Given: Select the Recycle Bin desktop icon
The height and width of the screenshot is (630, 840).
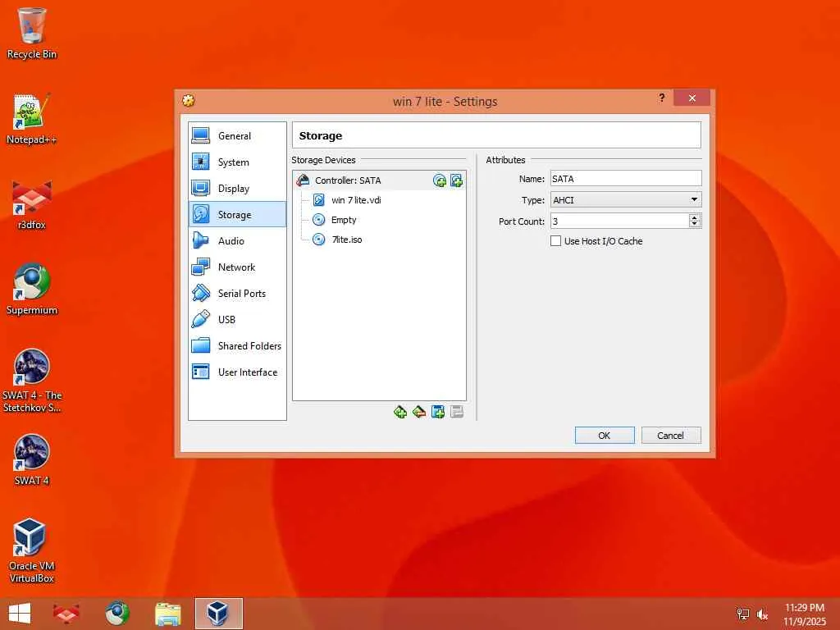Looking at the screenshot, I should pyautogui.click(x=32, y=33).
